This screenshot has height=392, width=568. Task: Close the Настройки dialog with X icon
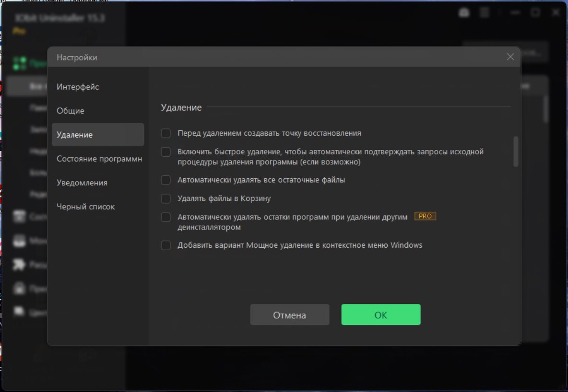pyautogui.click(x=510, y=57)
